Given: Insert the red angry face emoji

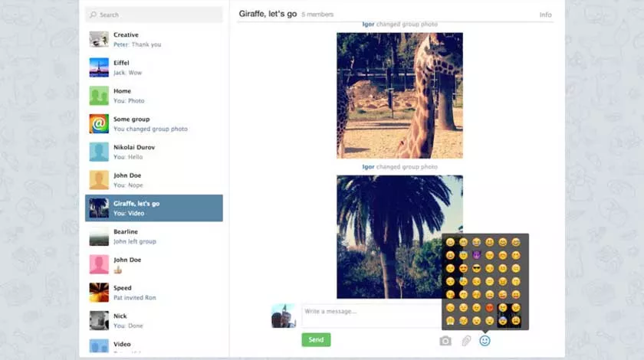Looking at the screenshot, I should [490, 307].
